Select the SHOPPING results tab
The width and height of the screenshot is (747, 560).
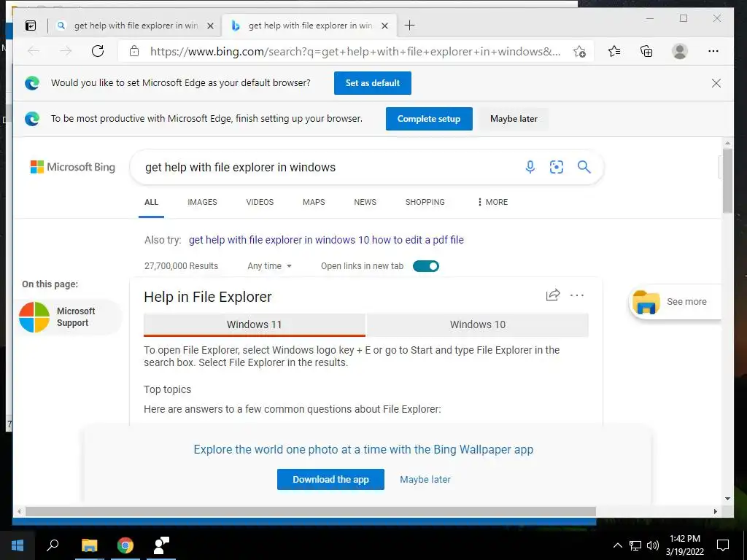coord(425,202)
